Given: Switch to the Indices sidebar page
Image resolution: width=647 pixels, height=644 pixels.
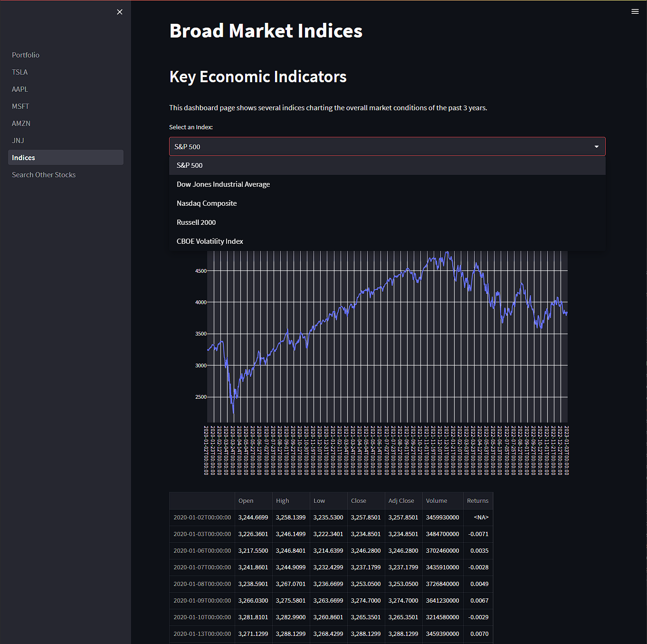Looking at the screenshot, I should click(23, 157).
